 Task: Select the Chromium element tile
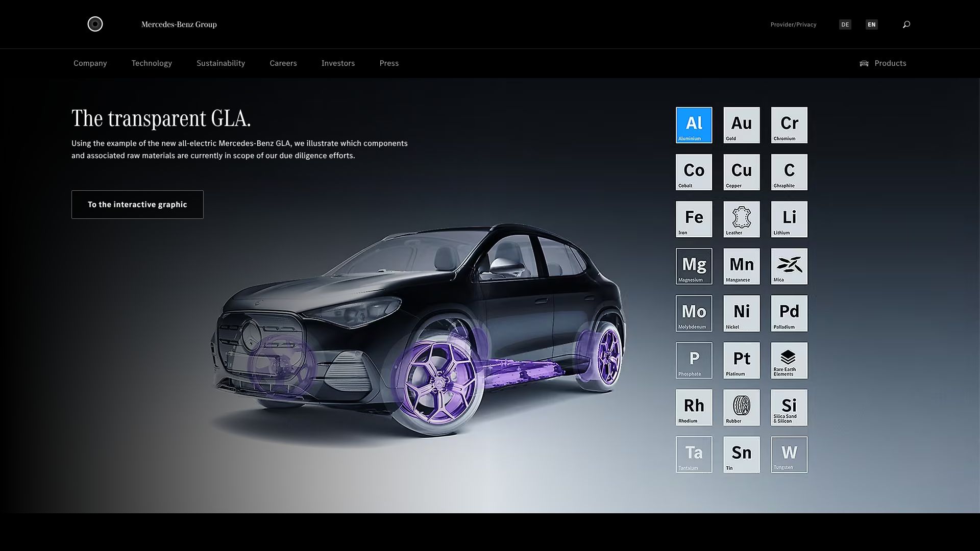(x=789, y=125)
